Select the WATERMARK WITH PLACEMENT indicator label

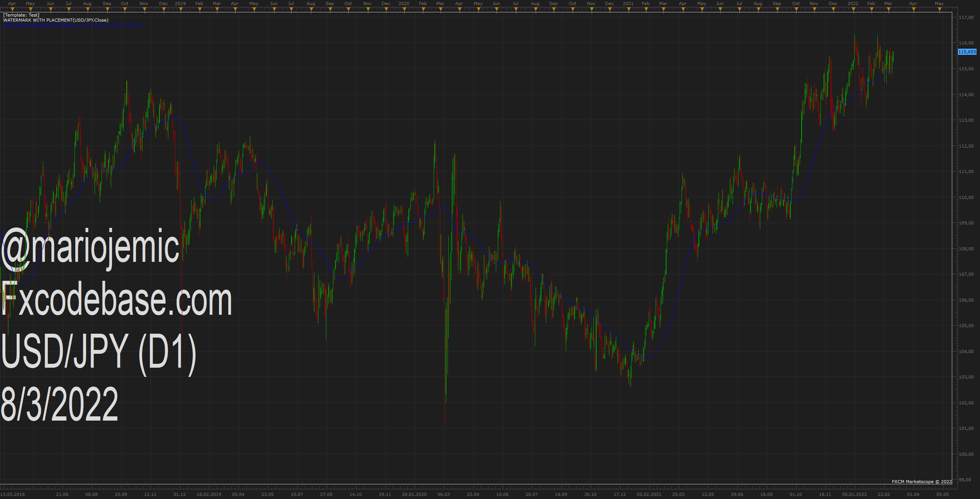pyautogui.click(x=56, y=20)
